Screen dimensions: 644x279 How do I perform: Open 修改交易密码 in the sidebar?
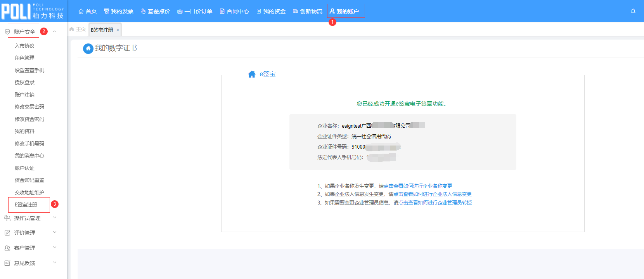pos(29,107)
